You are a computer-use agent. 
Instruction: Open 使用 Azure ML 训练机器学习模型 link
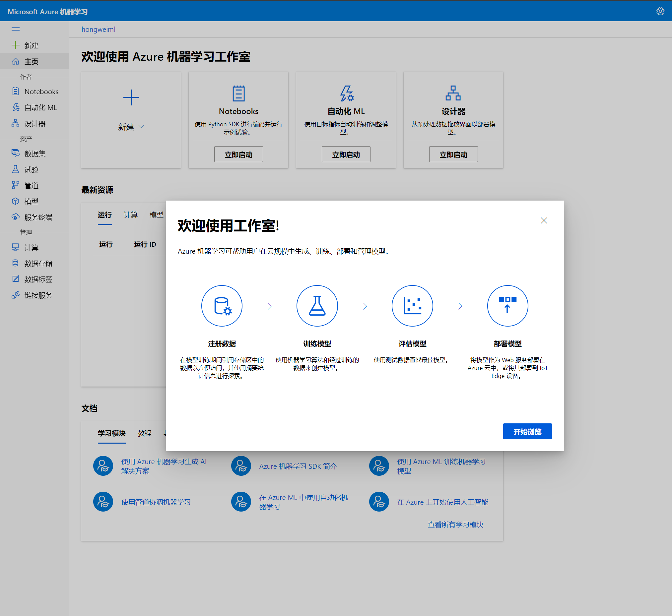(441, 466)
